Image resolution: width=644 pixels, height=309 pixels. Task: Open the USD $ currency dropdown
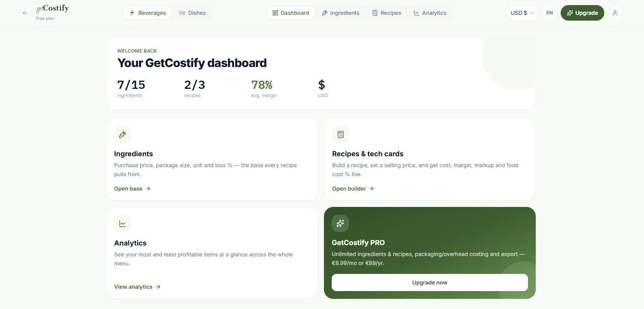[522, 13]
